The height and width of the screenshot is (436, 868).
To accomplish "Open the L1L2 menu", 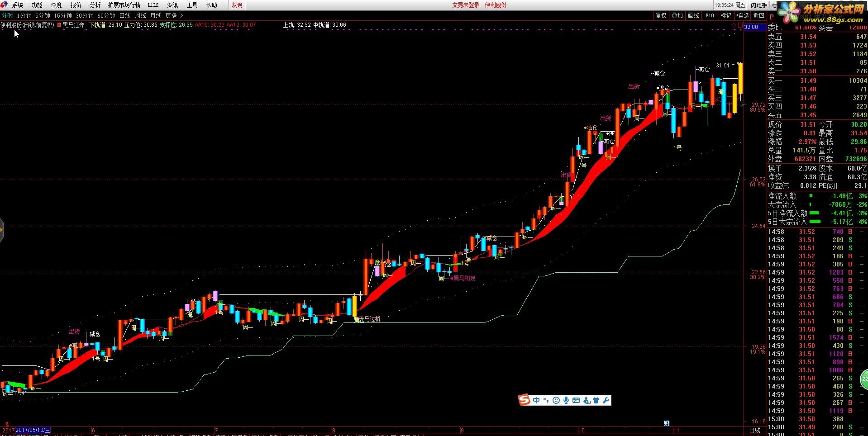I will 153,5.
